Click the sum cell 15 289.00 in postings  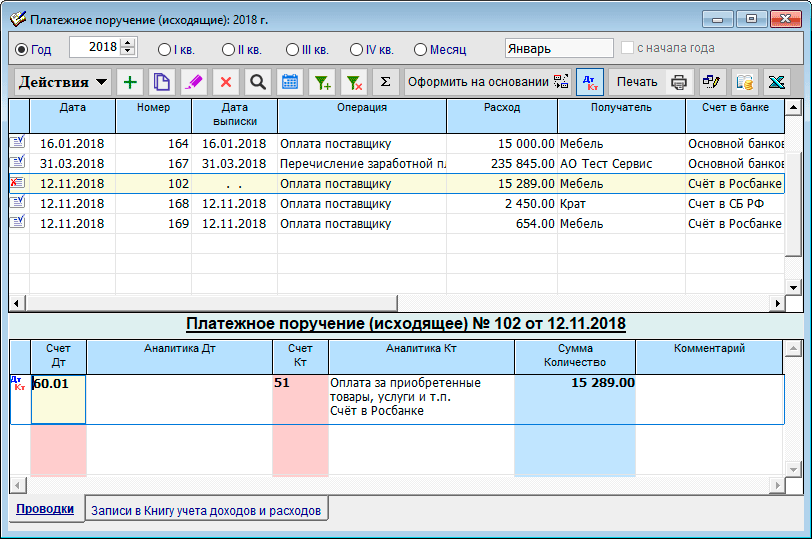(x=575, y=400)
